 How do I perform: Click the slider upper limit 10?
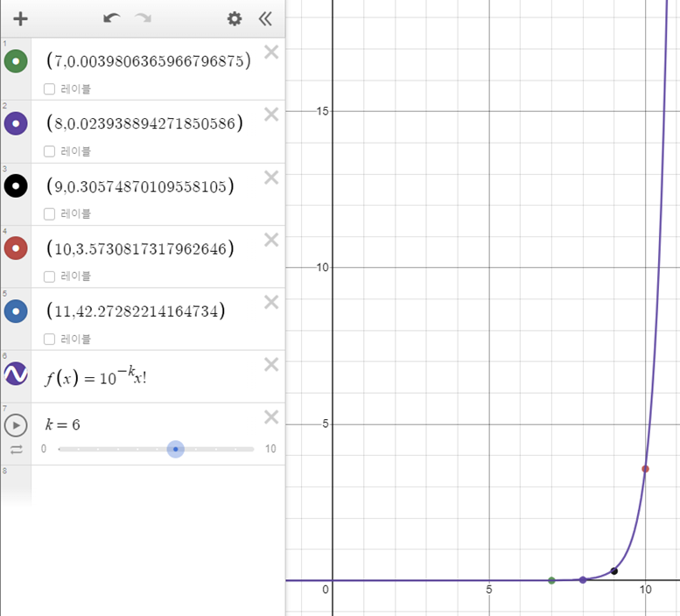[270, 449]
